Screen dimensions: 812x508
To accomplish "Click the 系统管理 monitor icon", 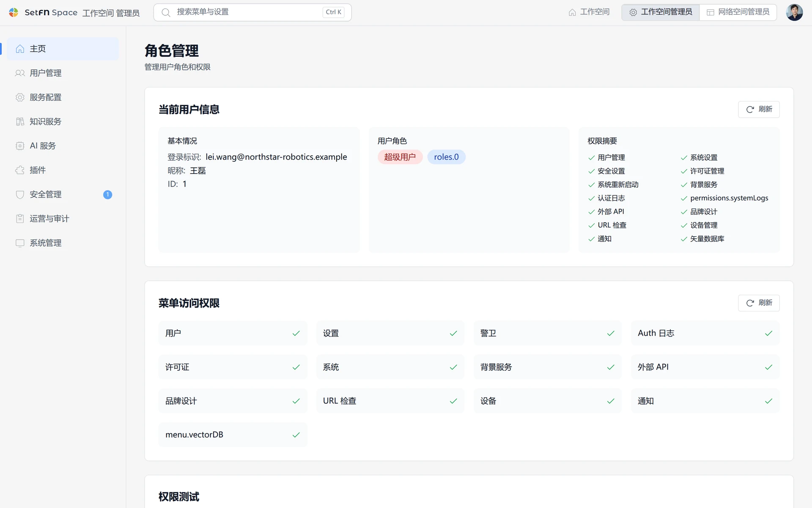I will [x=20, y=243].
